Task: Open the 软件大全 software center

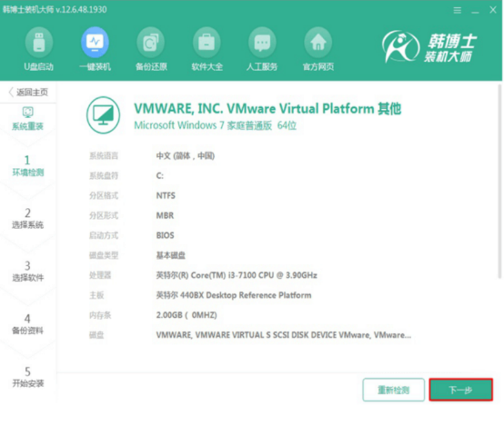Action: click(x=206, y=48)
